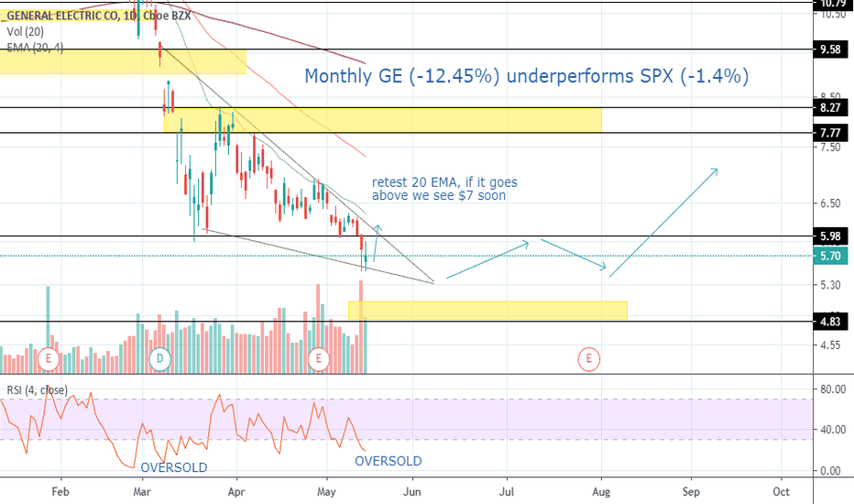This screenshot has height=504, width=854.
Task: Click the 7.77 price level label
Action: pyautogui.click(x=830, y=133)
